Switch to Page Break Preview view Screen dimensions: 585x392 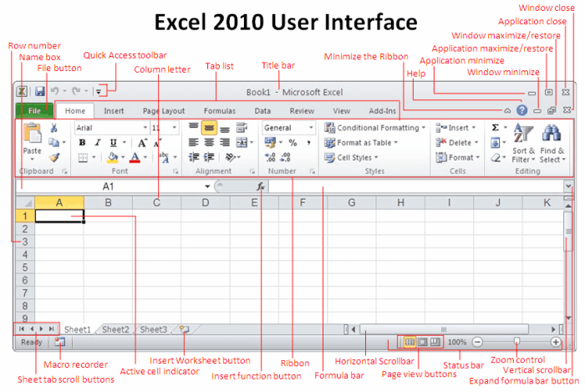[x=435, y=342]
